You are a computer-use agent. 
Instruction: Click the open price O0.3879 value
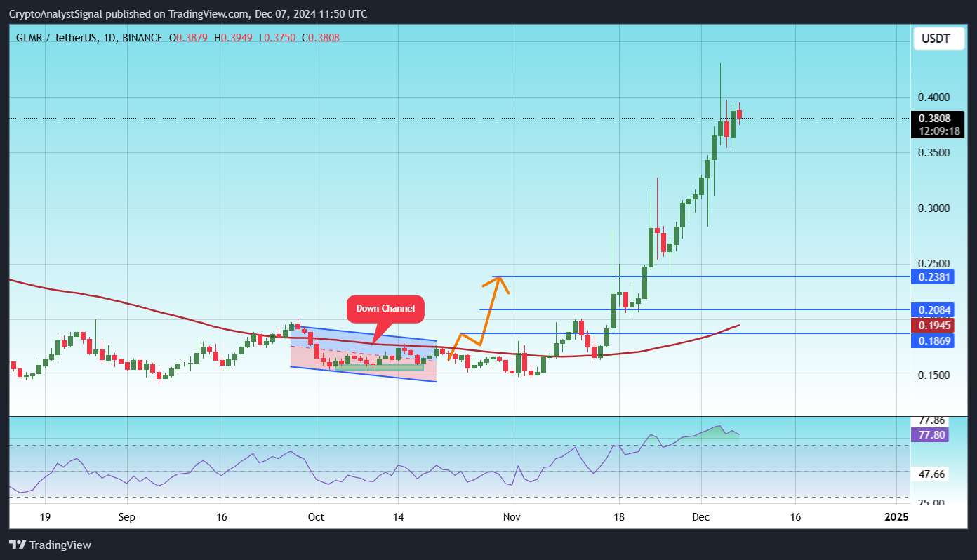[188, 37]
